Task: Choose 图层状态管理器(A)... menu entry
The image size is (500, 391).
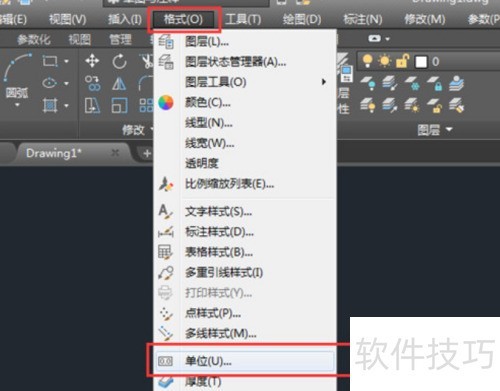Action: pyautogui.click(x=245, y=62)
